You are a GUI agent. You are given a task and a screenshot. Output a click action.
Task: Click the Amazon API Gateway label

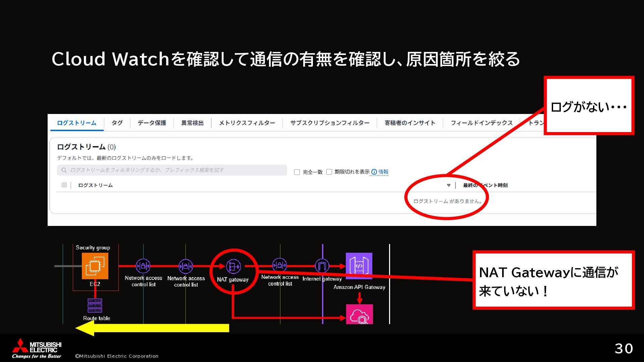[x=359, y=287]
